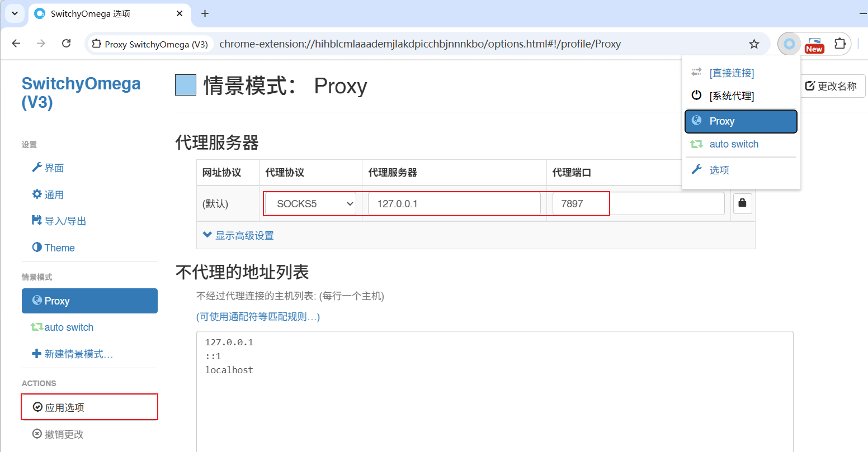Click the address bar URL

420,44
